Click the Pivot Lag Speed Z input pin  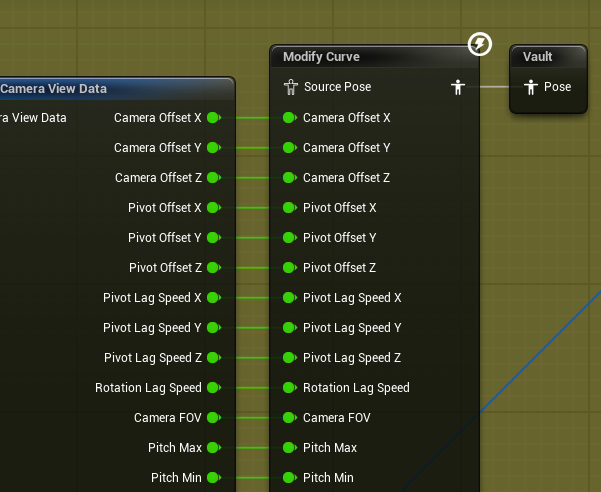tap(290, 358)
